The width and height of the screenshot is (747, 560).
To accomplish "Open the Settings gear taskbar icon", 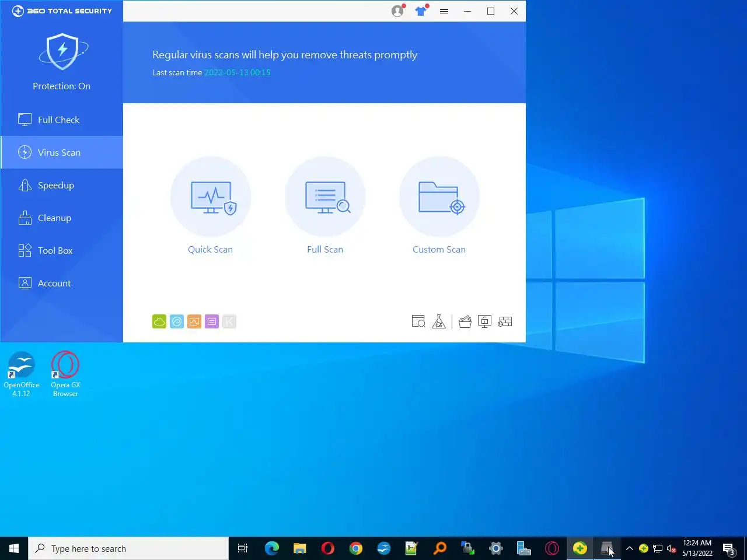I will click(x=495, y=548).
